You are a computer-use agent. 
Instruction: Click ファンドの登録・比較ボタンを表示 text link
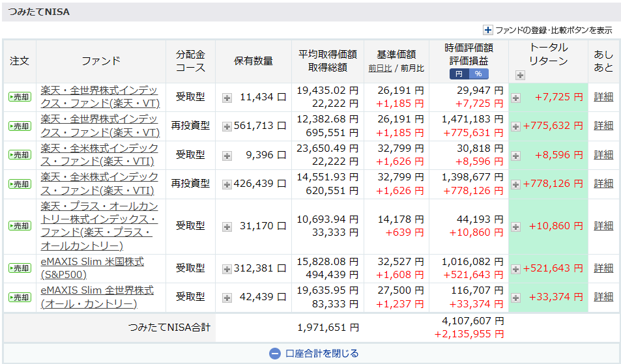coord(554,30)
